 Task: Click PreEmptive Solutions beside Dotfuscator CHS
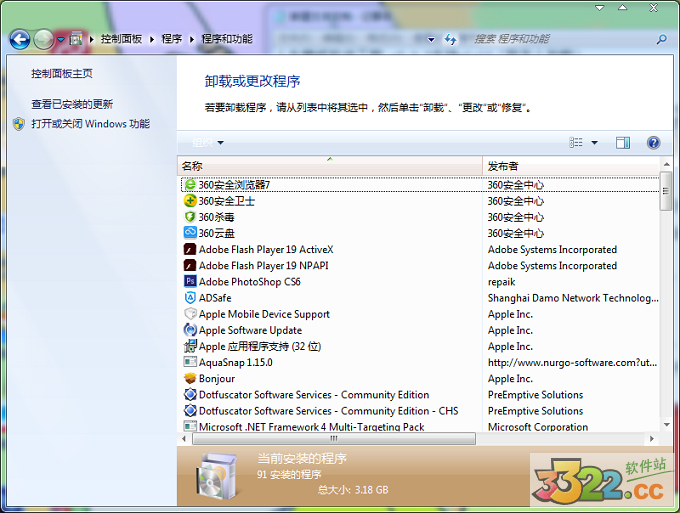pos(535,411)
